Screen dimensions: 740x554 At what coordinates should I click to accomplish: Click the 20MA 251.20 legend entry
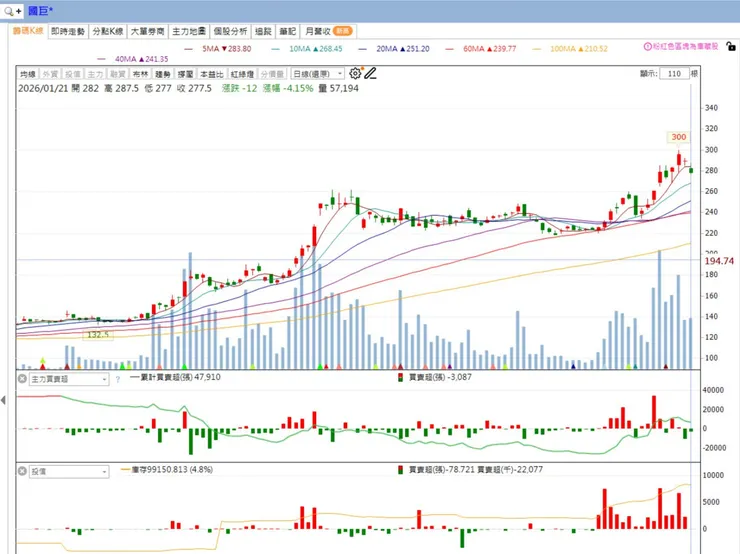tap(395, 49)
